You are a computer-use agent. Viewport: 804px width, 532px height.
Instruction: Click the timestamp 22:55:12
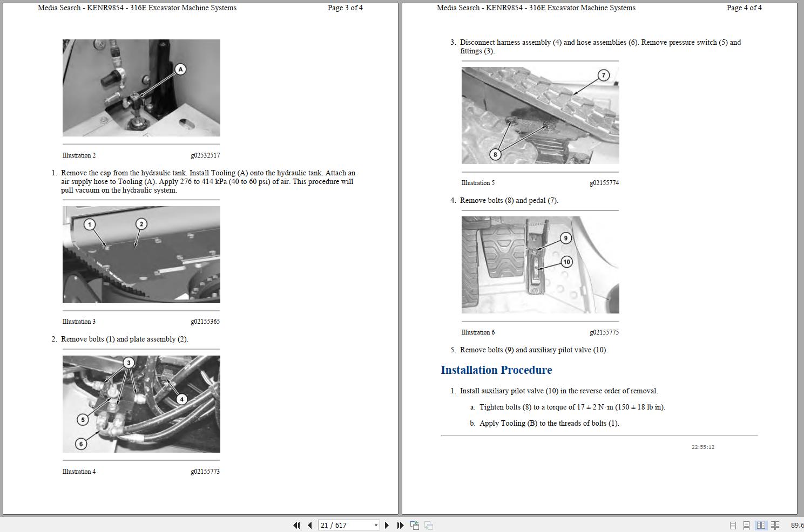coord(703,447)
